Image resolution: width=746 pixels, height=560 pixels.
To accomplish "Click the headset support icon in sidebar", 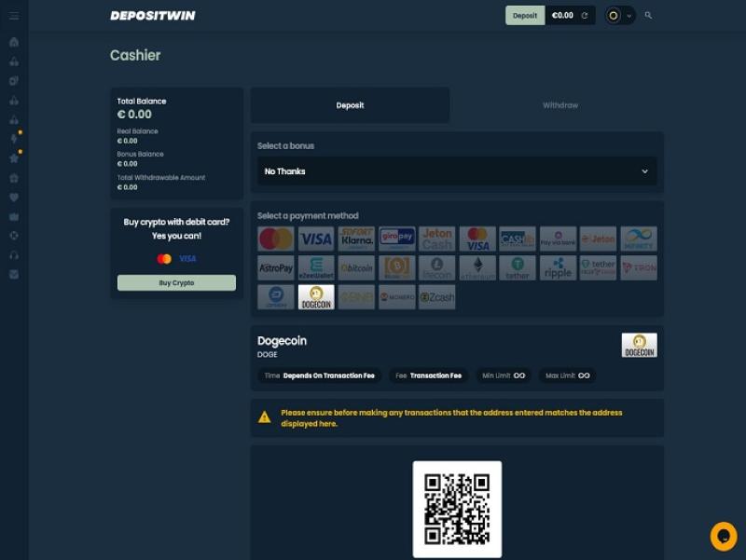I will coord(14,254).
